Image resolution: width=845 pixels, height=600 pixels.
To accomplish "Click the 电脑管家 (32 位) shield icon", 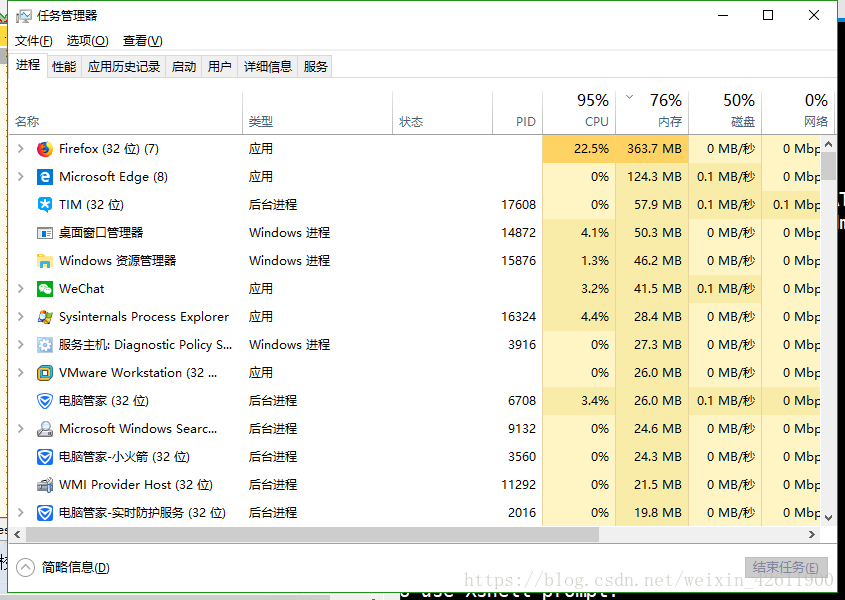I will pyautogui.click(x=45, y=401).
